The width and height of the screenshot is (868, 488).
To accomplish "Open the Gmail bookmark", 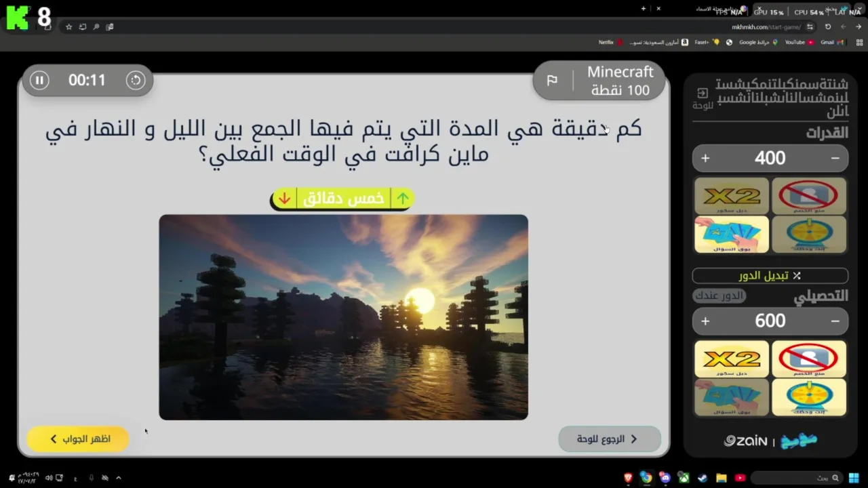I will coord(831,42).
